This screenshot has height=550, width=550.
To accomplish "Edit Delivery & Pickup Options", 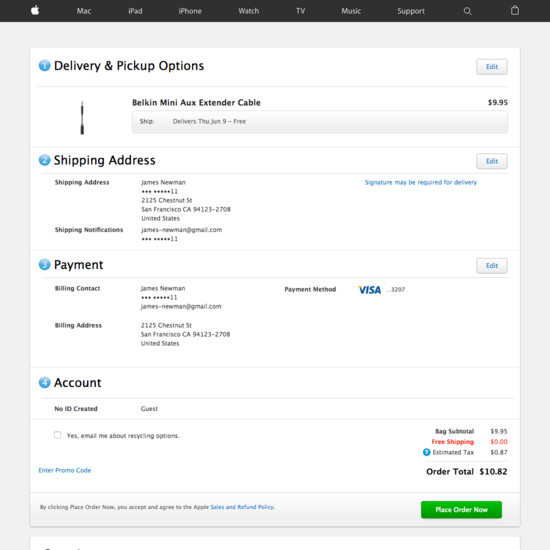I will click(492, 67).
